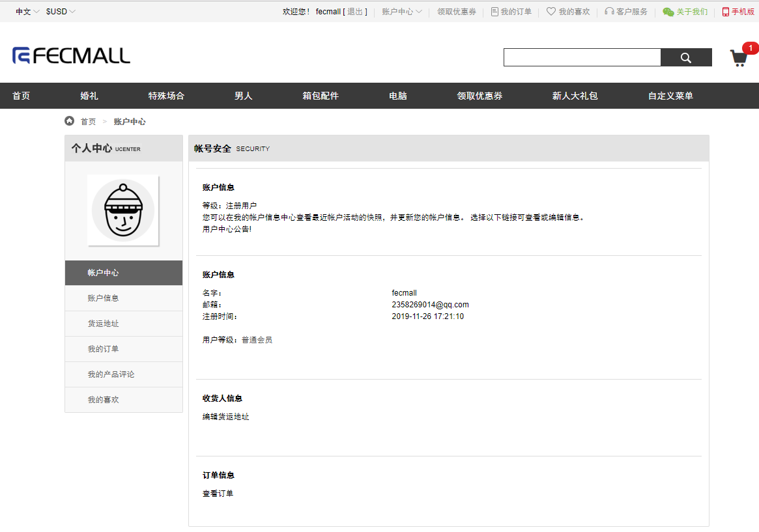This screenshot has height=532, width=759.
Task: Click the search magnifier icon
Action: 685,57
